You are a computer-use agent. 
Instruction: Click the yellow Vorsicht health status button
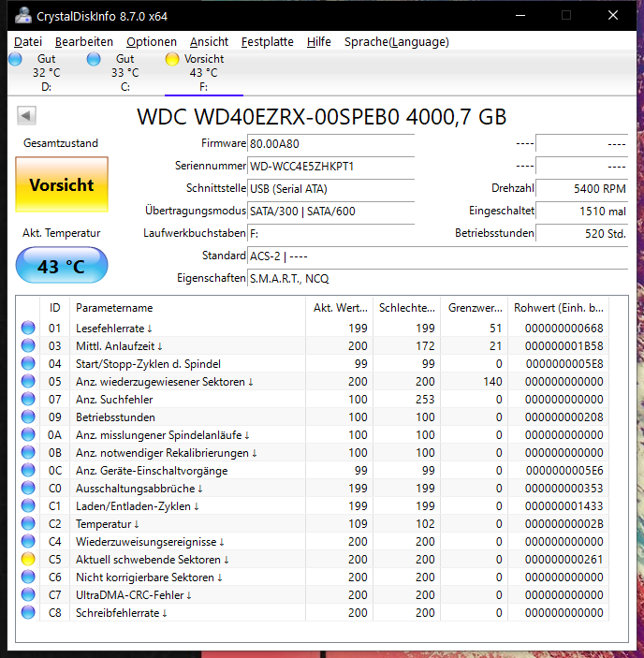tap(62, 184)
